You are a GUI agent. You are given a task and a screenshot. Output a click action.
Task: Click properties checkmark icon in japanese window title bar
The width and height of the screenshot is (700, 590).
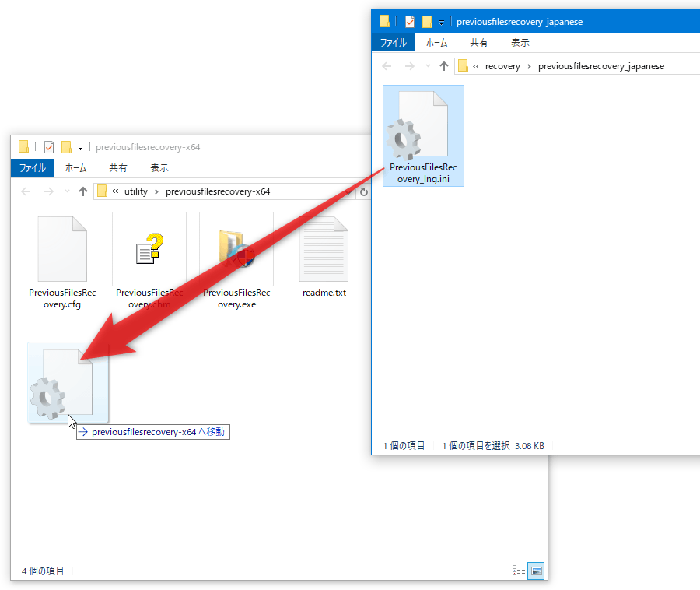410,22
